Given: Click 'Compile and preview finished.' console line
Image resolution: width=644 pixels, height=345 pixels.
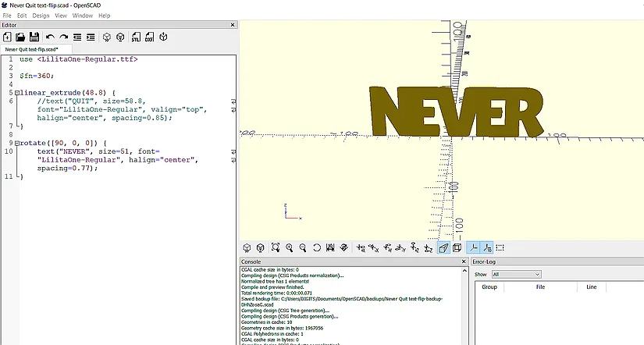Looking at the screenshot, I should coord(272,287).
